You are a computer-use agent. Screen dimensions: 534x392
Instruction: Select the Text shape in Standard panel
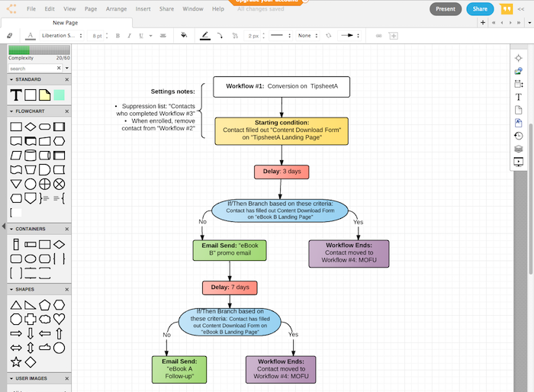click(16, 95)
